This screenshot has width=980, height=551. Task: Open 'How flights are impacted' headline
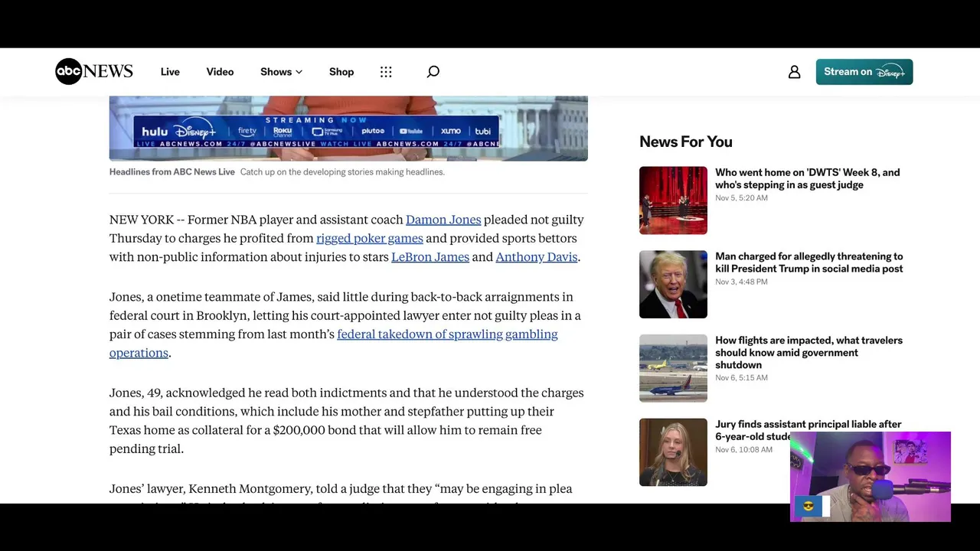(x=809, y=353)
